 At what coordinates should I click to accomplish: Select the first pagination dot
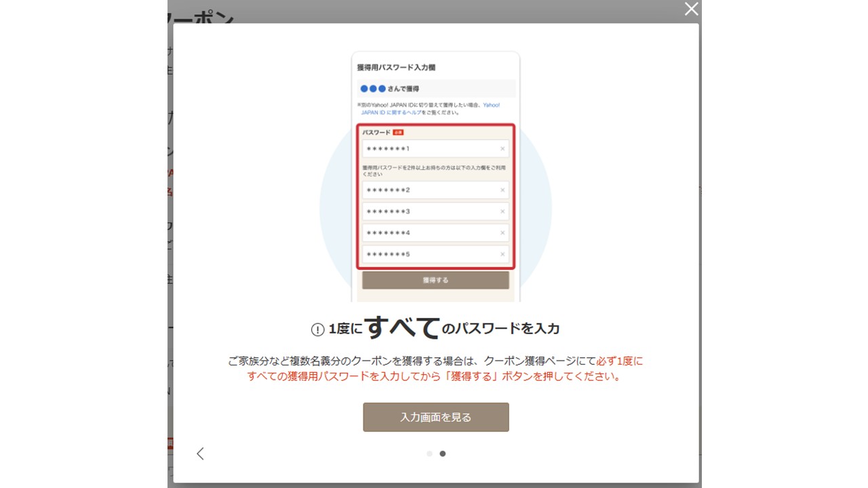click(x=429, y=453)
